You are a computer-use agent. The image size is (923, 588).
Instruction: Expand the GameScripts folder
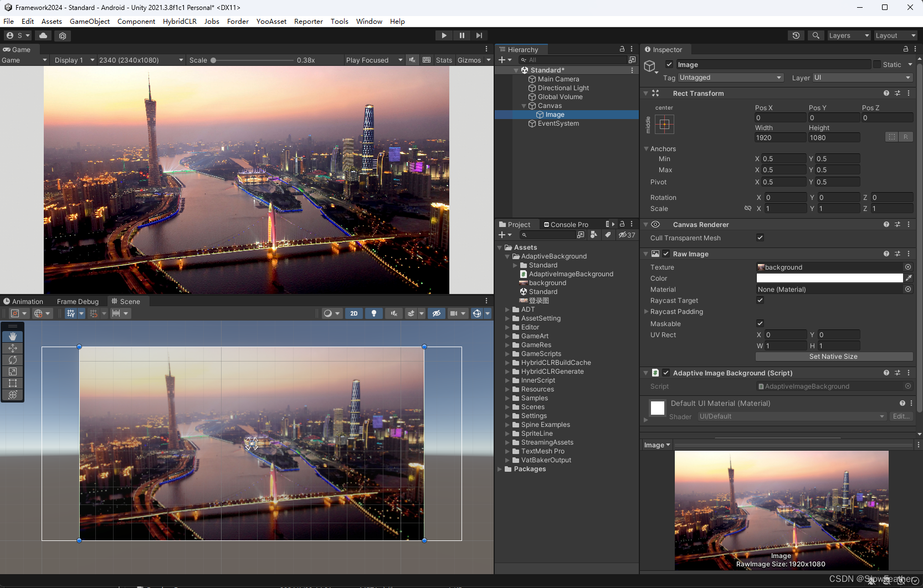click(507, 354)
